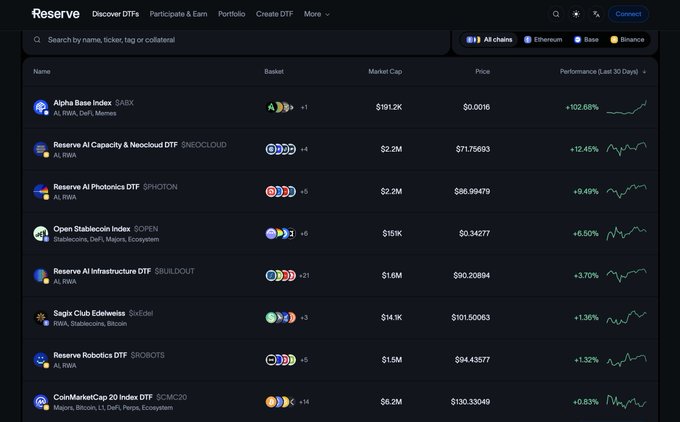
Task: Go to Participate & Earn
Action: [x=178, y=14]
